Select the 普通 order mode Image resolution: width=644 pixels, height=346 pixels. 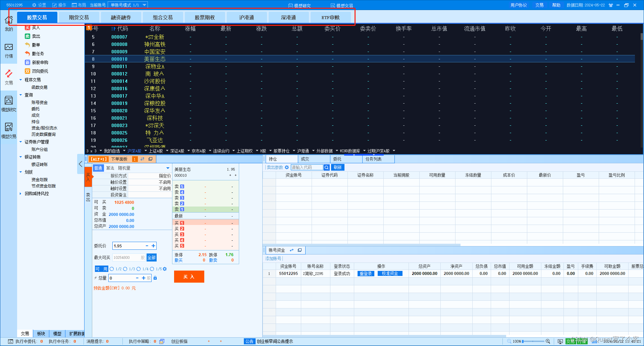click(x=98, y=168)
